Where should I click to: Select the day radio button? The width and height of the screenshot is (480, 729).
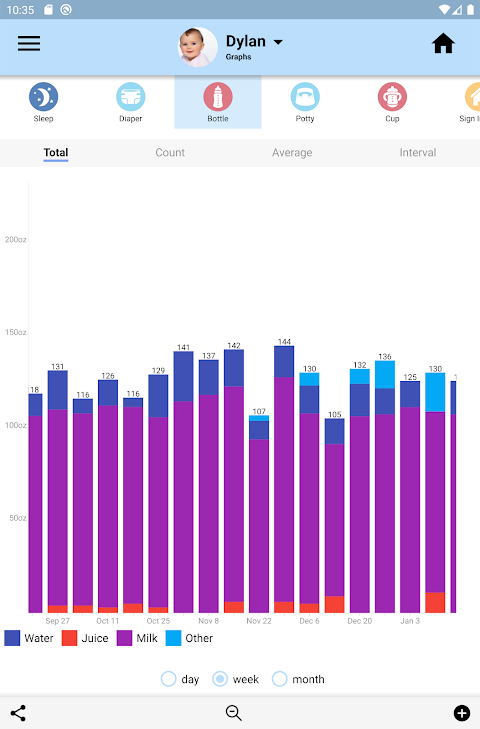coord(168,679)
